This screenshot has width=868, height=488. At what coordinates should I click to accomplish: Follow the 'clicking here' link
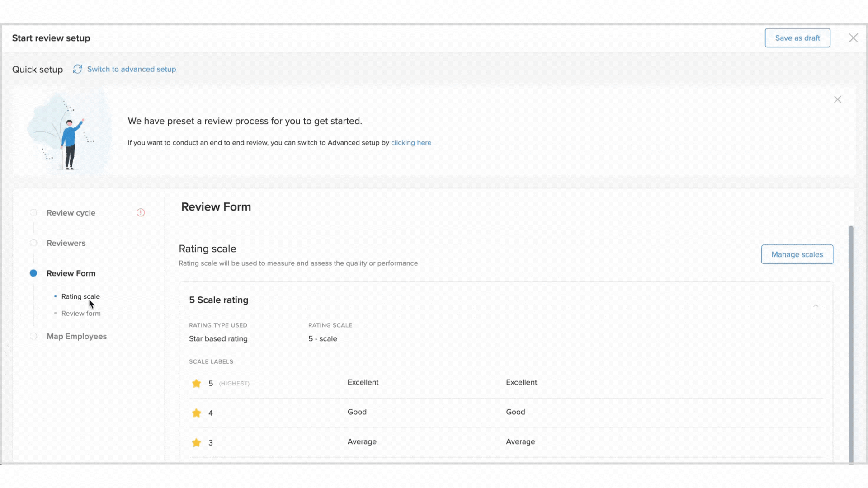coord(411,143)
